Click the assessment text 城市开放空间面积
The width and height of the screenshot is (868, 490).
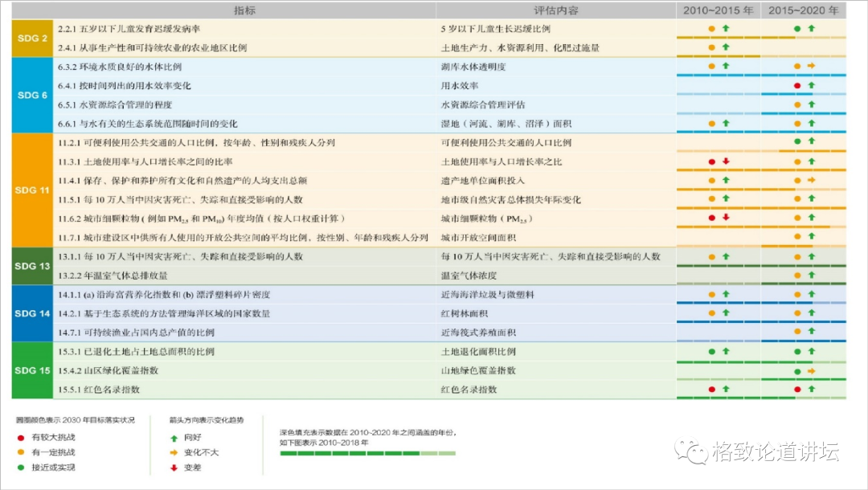(x=478, y=238)
